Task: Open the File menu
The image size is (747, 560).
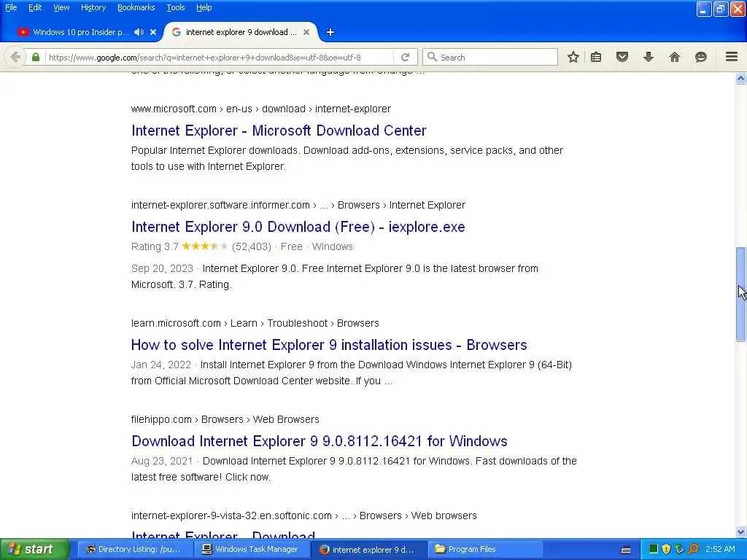Action: click(11, 7)
